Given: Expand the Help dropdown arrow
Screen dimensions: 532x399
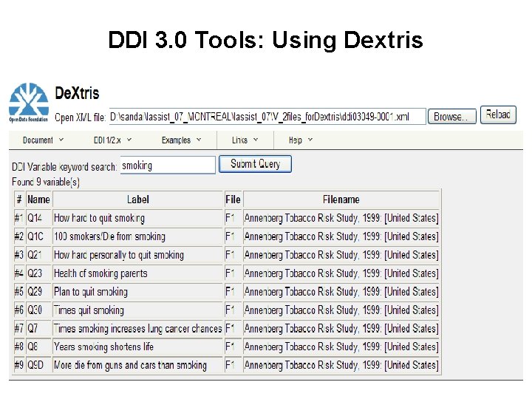Looking at the screenshot, I should pyautogui.click(x=310, y=140).
